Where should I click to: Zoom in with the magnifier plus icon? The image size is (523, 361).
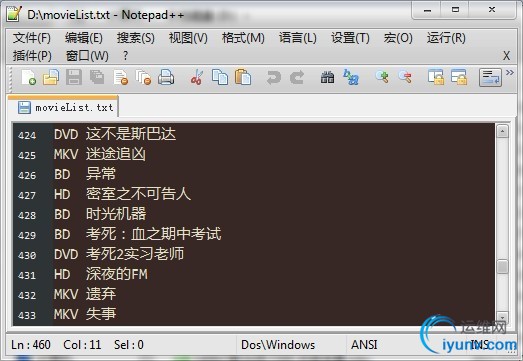coord(382,77)
